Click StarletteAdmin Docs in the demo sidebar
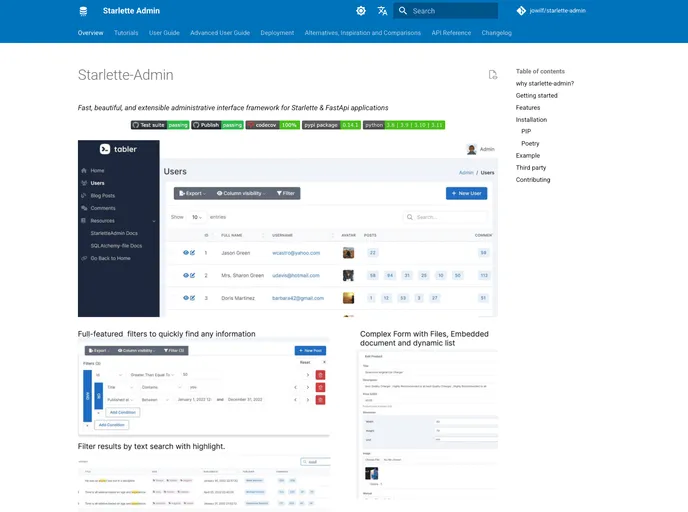The width and height of the screenshot is (688, 512). [114, 233]
